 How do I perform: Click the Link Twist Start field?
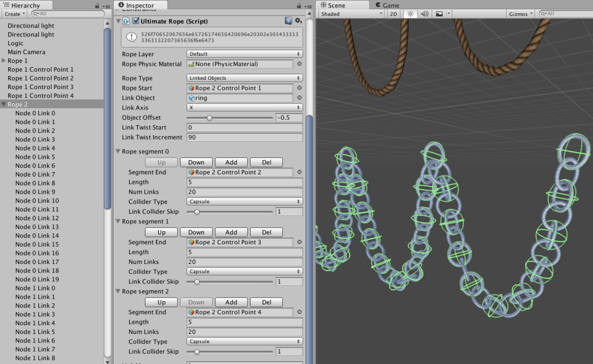coord(245,127)
